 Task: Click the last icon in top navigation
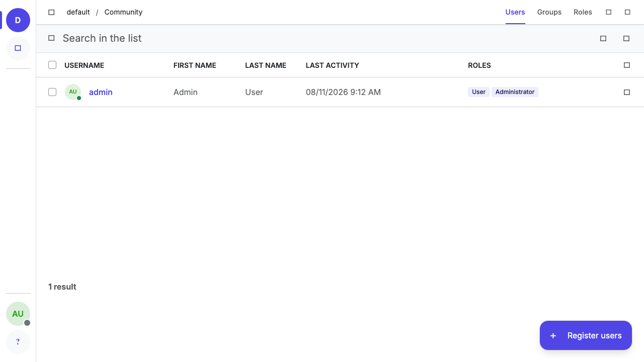627,12
